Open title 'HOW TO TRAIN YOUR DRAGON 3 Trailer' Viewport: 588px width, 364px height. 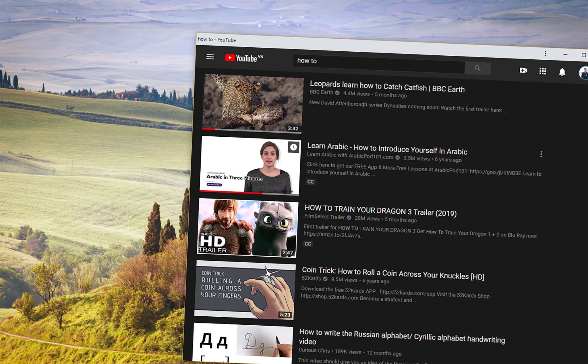(380, 211)
